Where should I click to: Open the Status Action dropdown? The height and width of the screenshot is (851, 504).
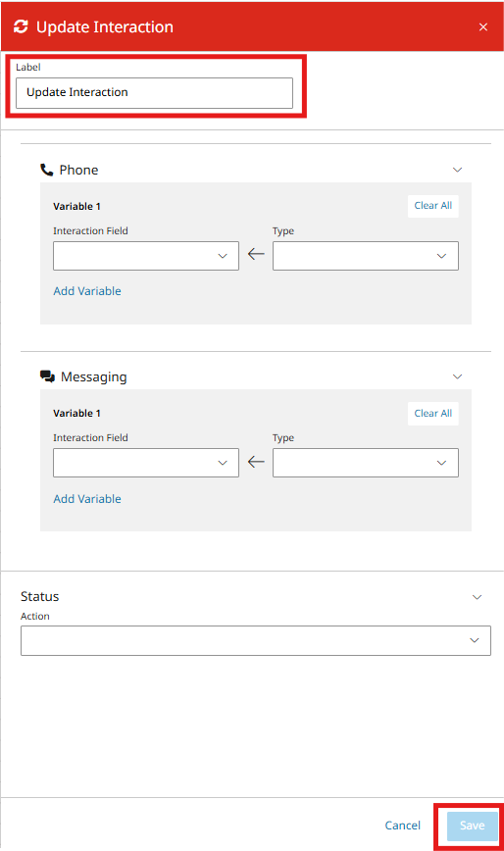tap(256, 640)
